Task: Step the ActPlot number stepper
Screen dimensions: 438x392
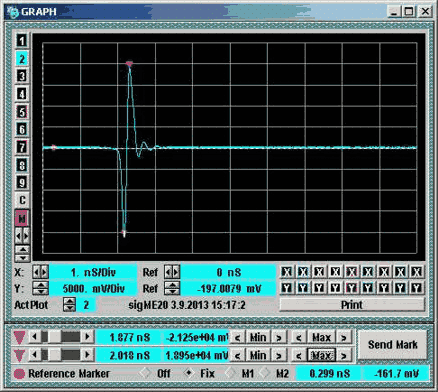Action: 69,305
